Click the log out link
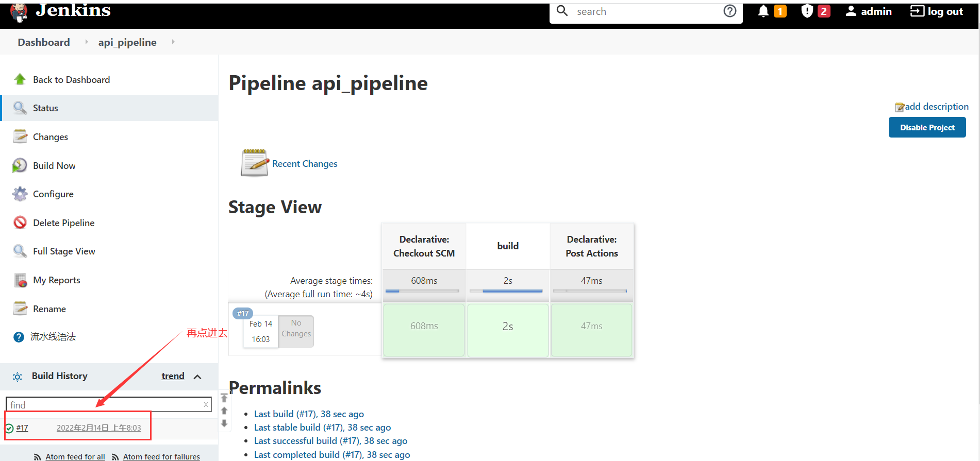This screenshot has width=980, height=461. [x=937, y=11]
